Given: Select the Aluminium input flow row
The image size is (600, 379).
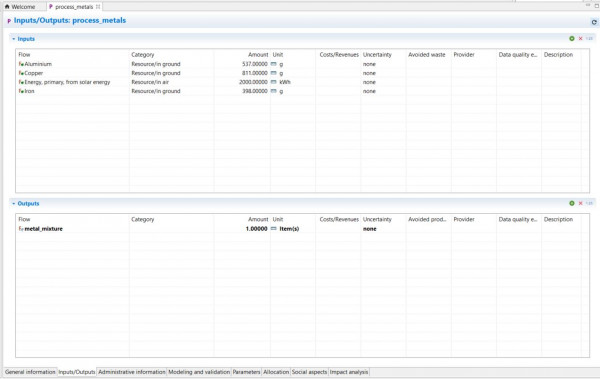Looking at the screenshot, I should (x=302, y=64).
